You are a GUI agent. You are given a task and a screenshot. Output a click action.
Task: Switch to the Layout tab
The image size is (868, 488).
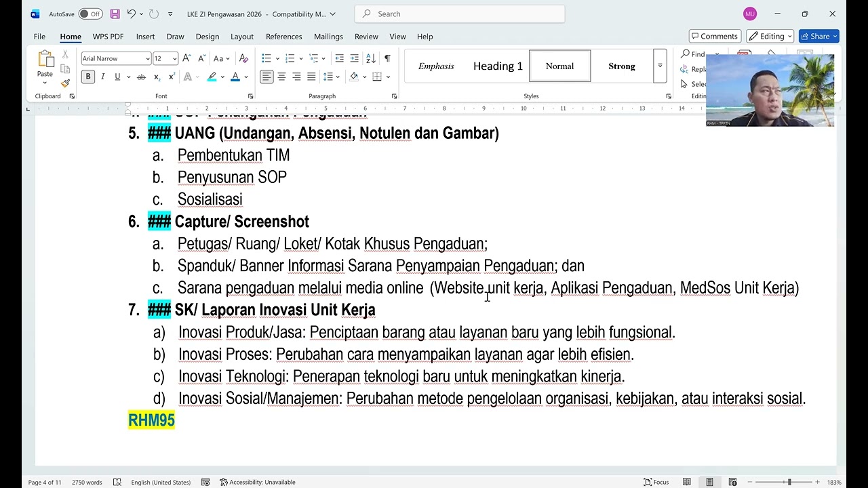pos(242,37)
